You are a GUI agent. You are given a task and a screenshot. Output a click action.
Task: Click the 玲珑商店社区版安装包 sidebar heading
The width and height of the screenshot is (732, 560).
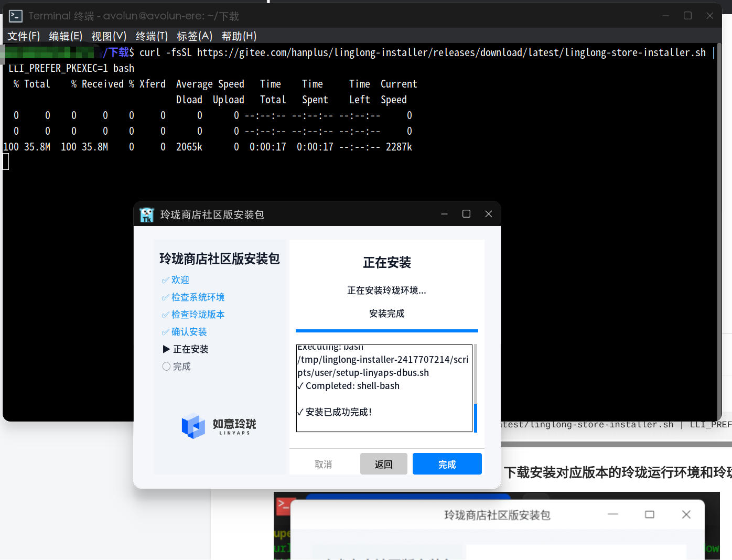click(x=220, y=259)
